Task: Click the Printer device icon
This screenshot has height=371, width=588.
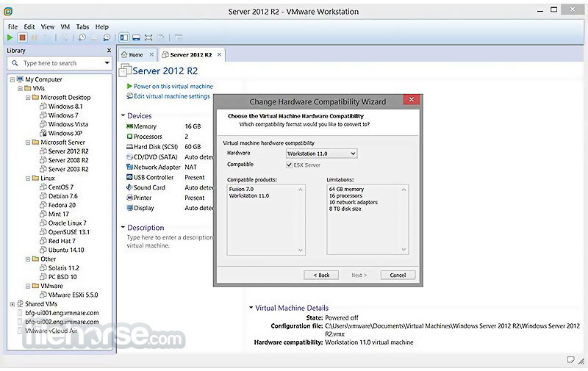Action: click(130, 198)
